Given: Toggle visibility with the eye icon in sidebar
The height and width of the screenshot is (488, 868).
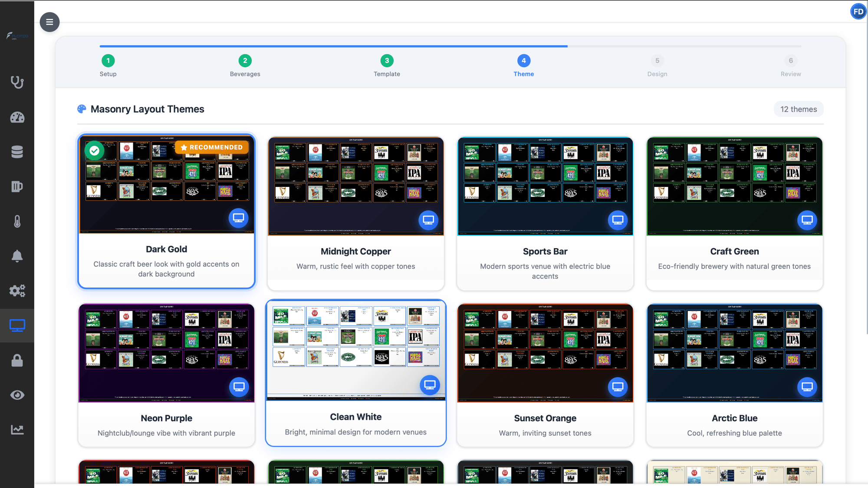Looking at the screenshot, I should (x=17, y=395).
